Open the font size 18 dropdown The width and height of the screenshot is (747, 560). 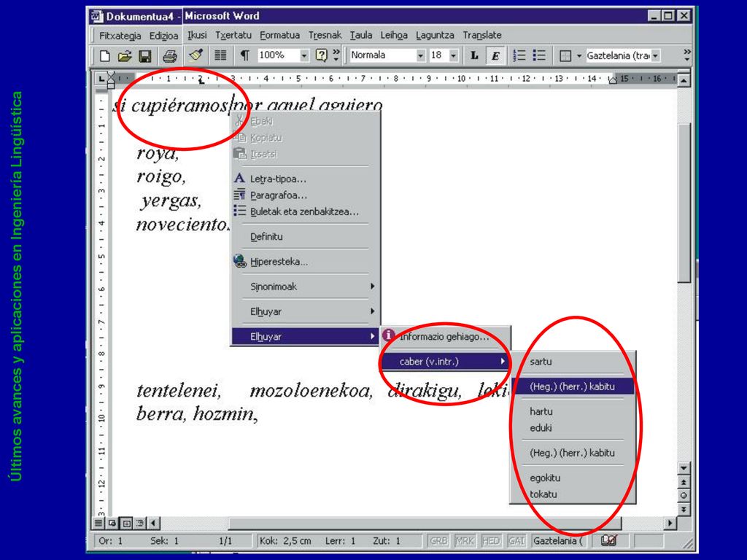click(454, 55)
